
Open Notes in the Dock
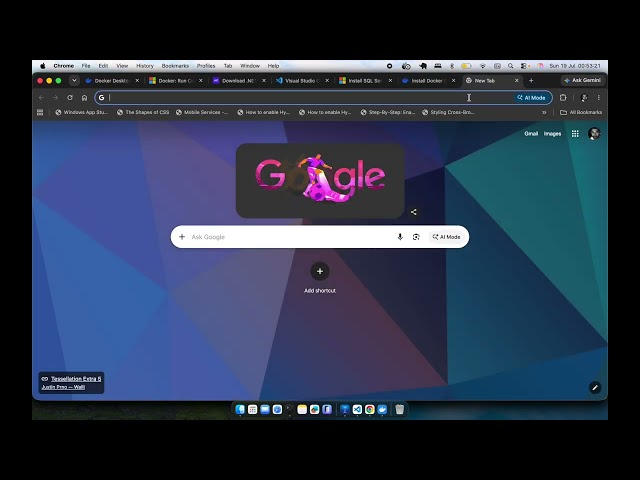302,409
